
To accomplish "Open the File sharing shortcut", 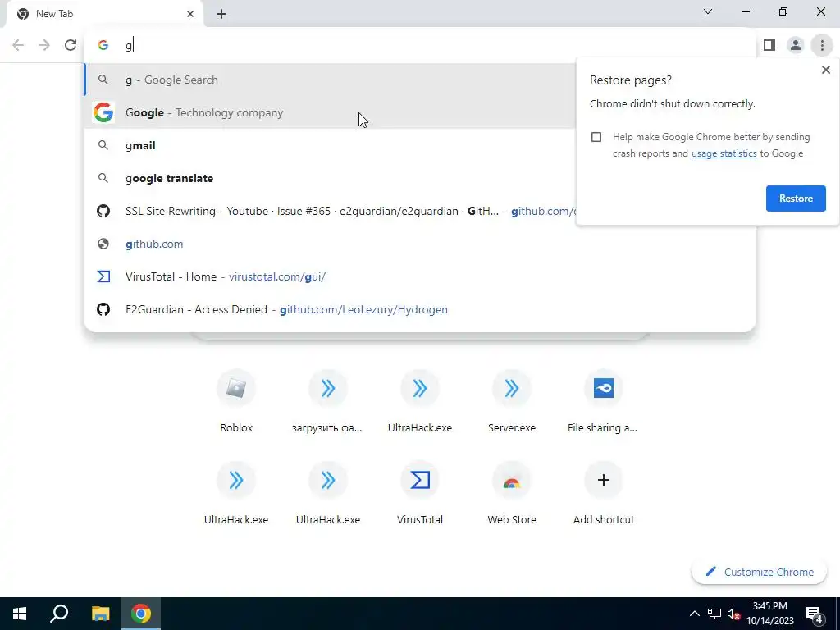I will pyautogui.click(x=603, y=402).
